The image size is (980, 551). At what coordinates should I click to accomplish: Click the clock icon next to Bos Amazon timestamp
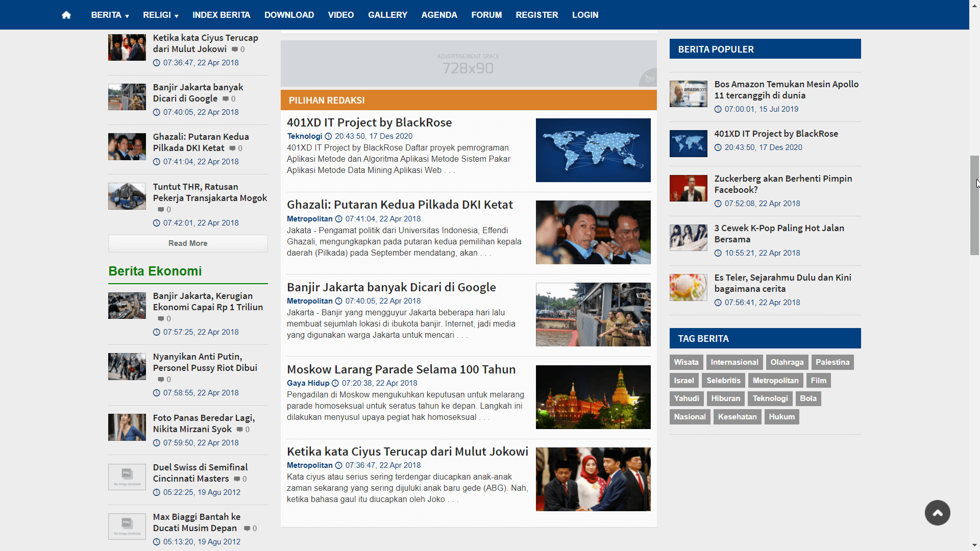[718, 109]
